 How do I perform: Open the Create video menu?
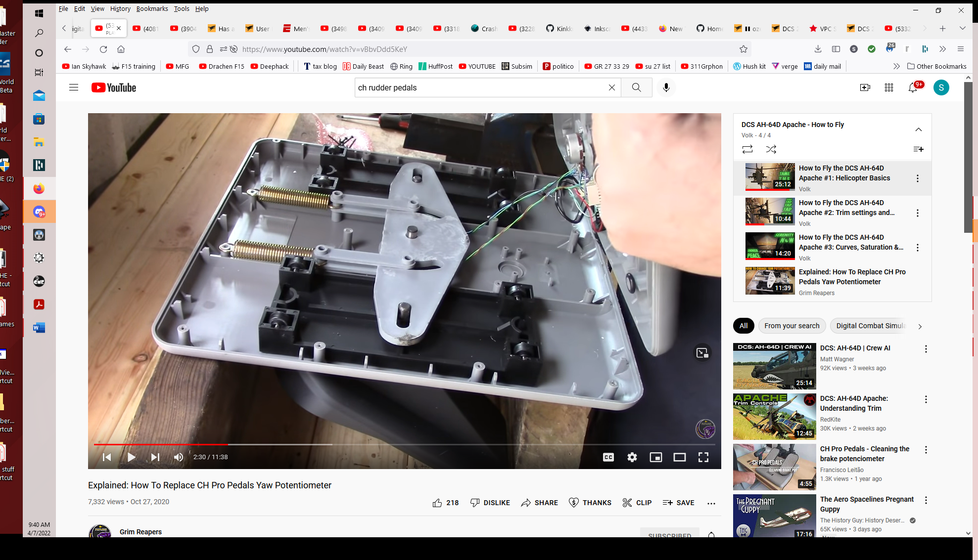coord(865,87)
